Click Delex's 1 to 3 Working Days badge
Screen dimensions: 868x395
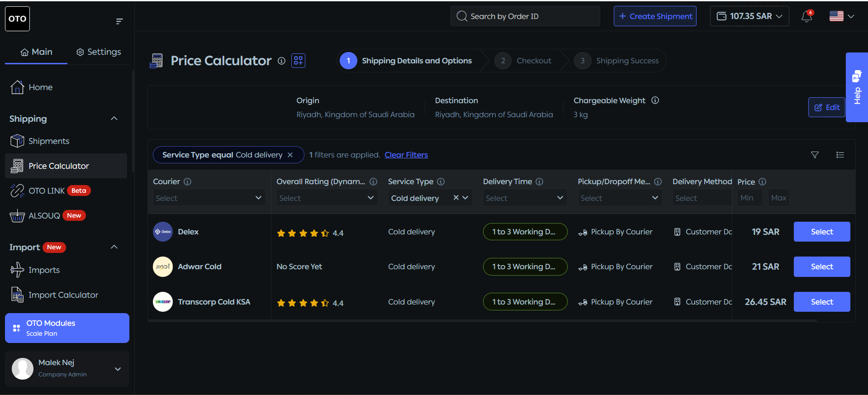click(x=525, y=232)
